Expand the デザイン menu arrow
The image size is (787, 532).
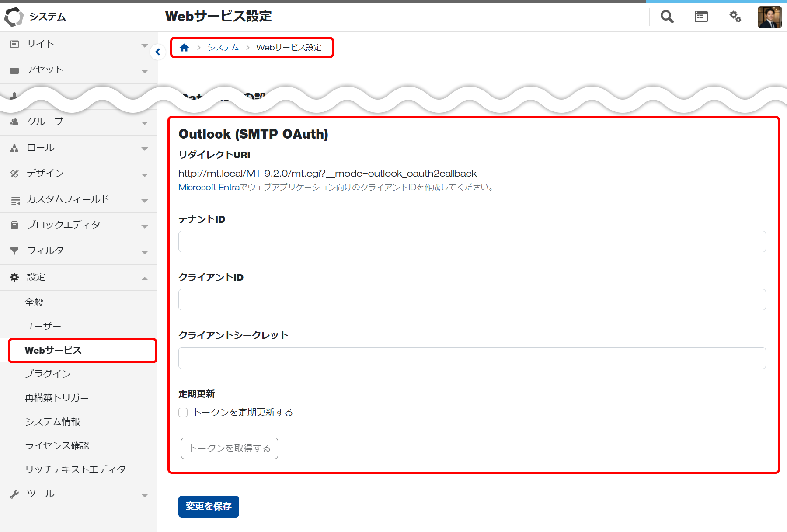tap(145, 175)
